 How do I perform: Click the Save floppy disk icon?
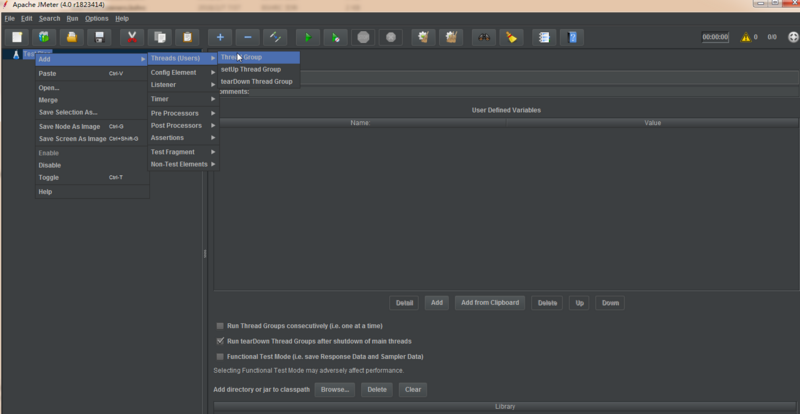coord(99,37)
